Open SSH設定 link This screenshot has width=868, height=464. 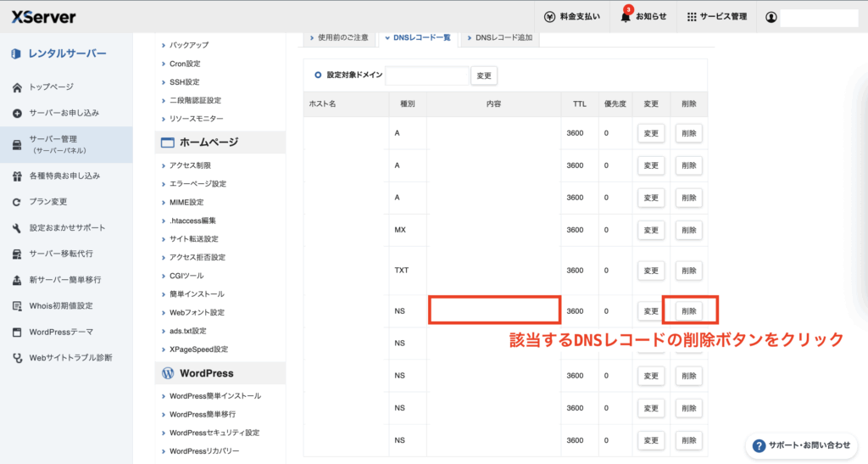pos(184,82)
